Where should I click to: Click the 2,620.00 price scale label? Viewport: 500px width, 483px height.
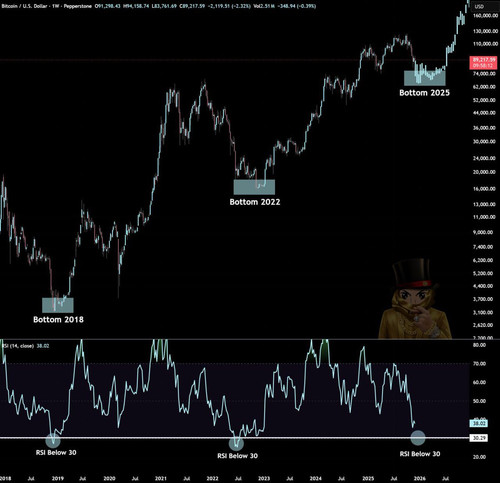tap(484, 325)
